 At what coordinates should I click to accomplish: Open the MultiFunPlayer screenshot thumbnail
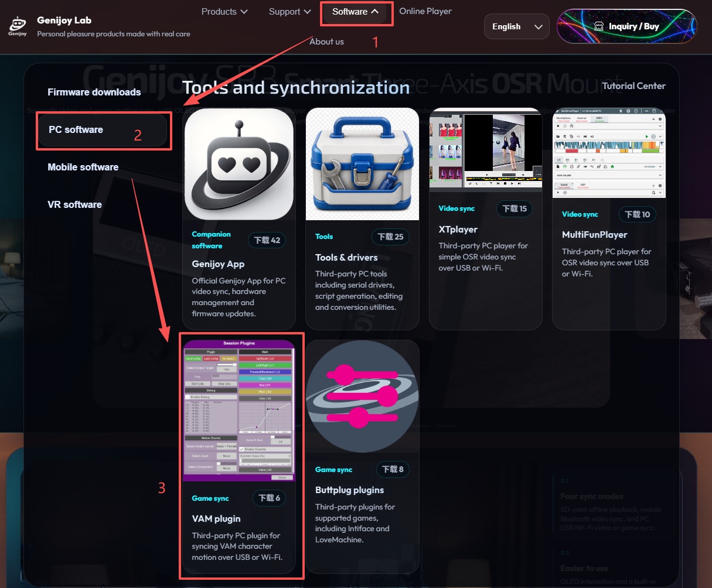click(609, 153)
